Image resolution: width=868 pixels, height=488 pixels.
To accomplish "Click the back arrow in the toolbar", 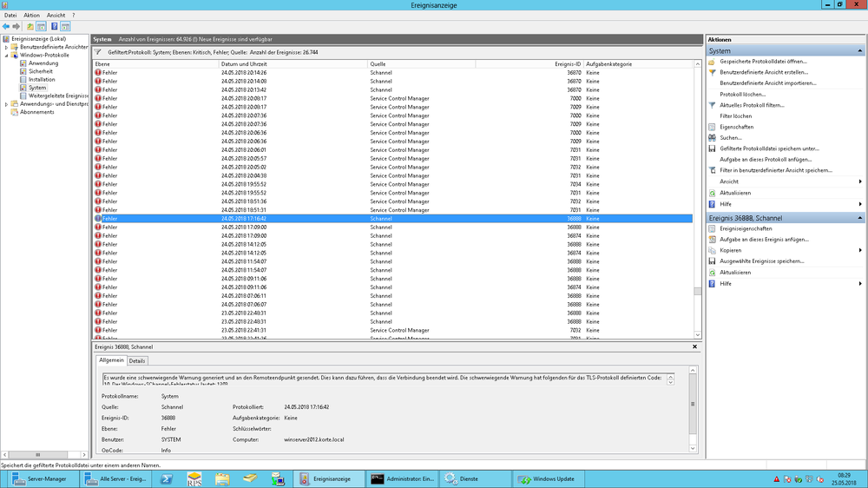I will [x=6, y=27].
